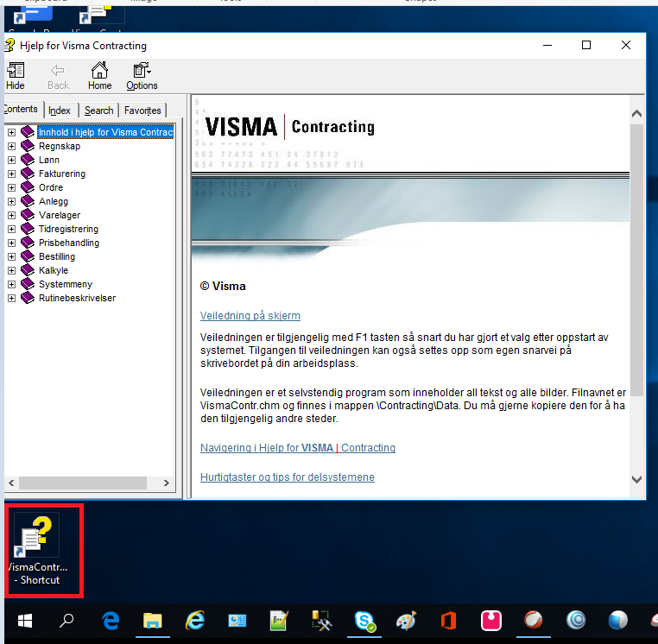Click the book icon beside Fakturering
658x644 pixels.
pos(28,174)
